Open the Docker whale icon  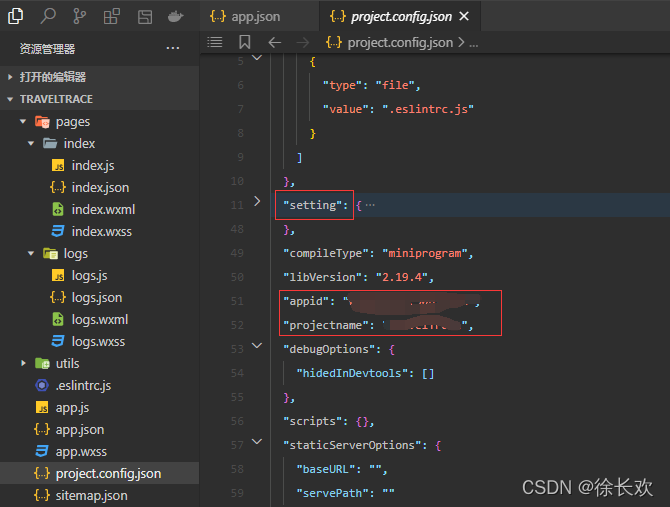(x=175, y=17)
